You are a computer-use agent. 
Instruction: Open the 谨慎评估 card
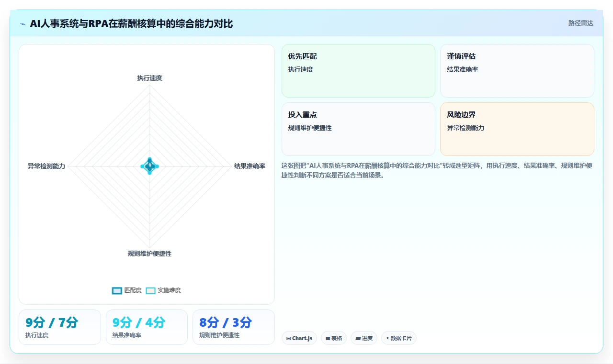(517, 71)
